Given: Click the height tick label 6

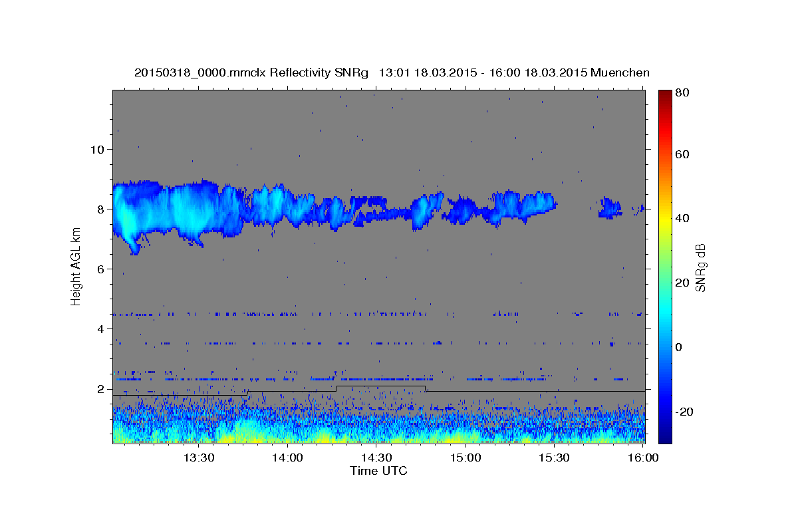Looking at the screenshot, I should pos(100,269).
